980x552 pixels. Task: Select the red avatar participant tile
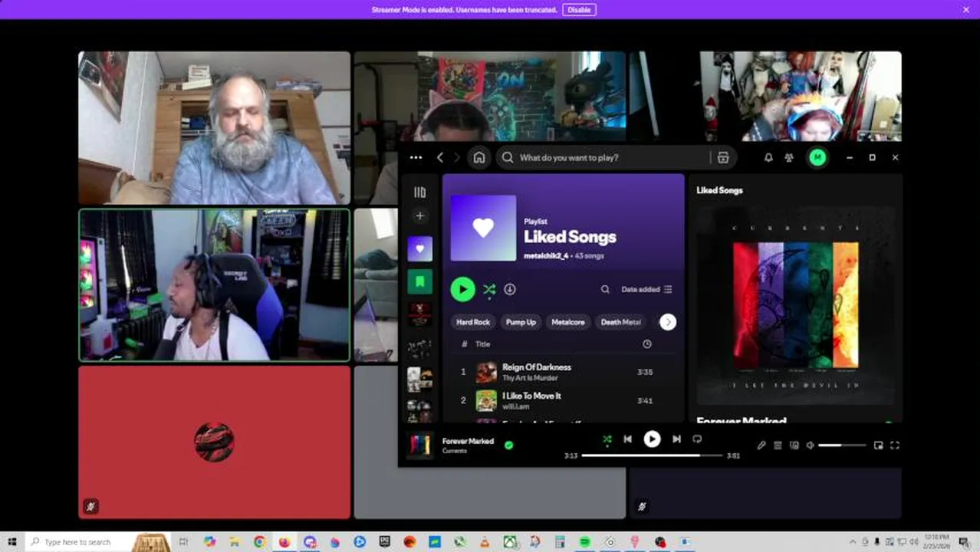214,442
